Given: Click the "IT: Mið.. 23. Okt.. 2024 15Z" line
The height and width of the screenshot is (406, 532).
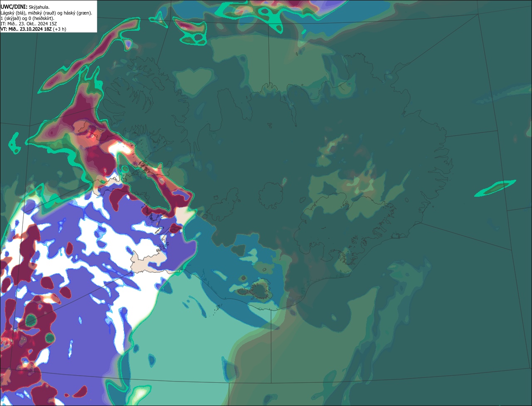Looking at the screenshot, I should coord(29,24).
